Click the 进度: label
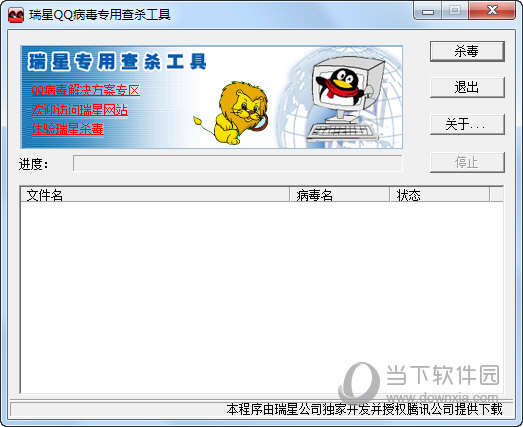Image resolution: width=523 pixels, height=427 pixels. tap(33, 164)
